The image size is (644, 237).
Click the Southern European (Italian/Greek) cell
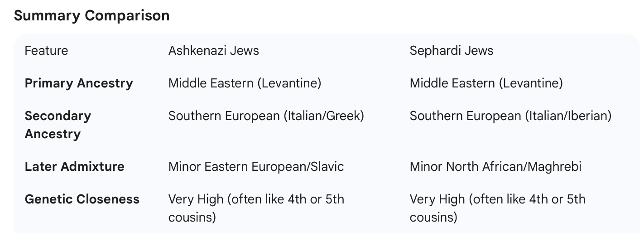click(x=266, y=116)
